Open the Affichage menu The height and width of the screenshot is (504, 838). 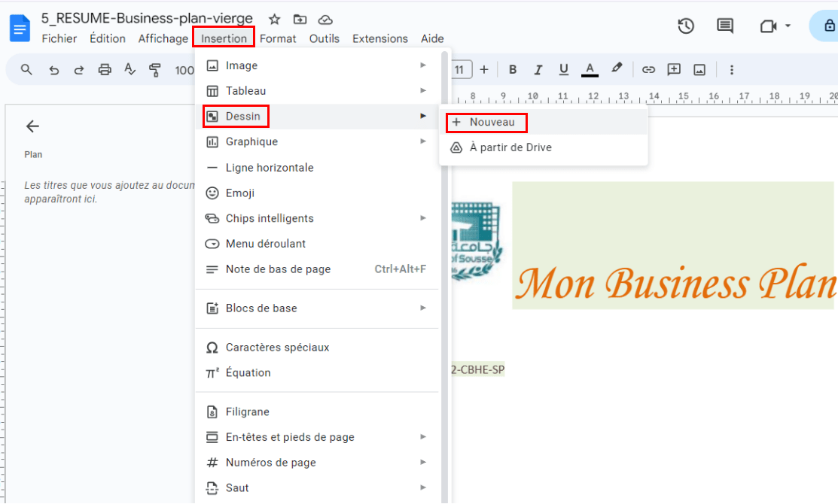click(163, 38)
